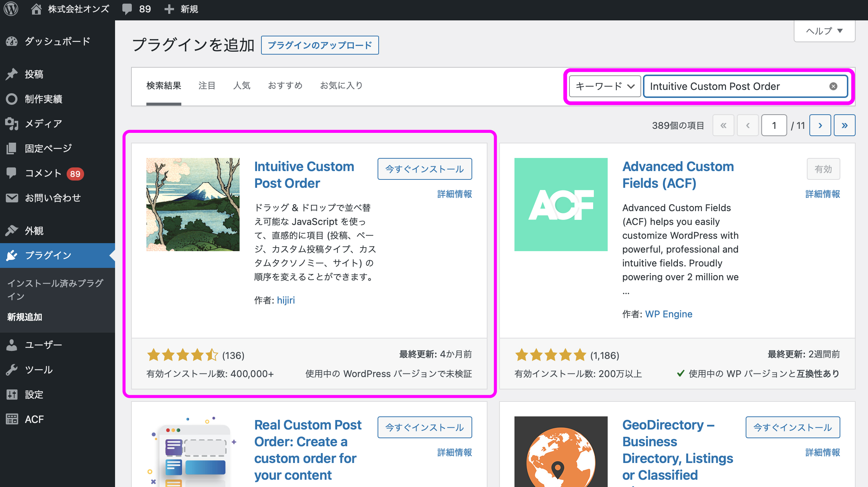Click Intuitive Custom Post Order plugin thumbnail
The image size is (868, 487).
point(193,205)
